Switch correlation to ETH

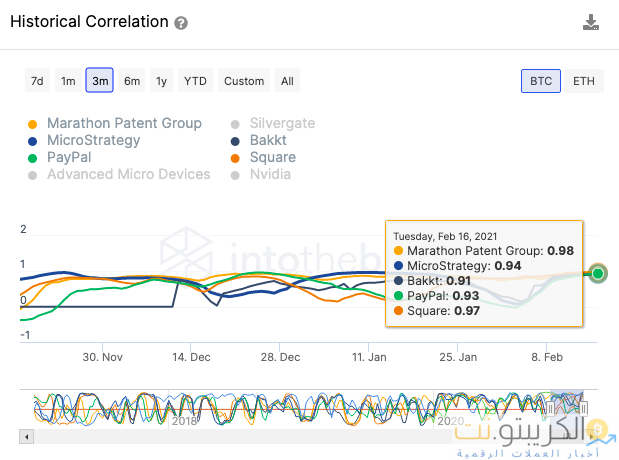(x=584, y=81)
